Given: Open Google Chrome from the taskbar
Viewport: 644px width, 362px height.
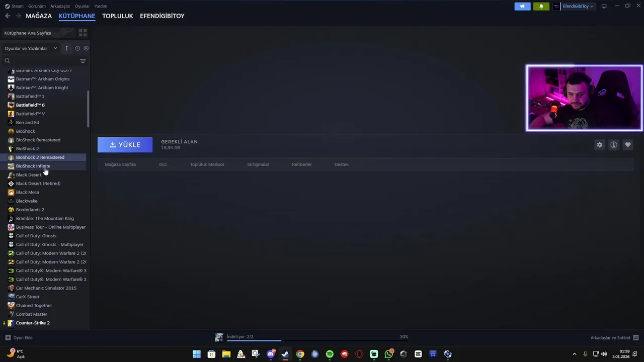Looking at the screenshot, I should point(300,354).
